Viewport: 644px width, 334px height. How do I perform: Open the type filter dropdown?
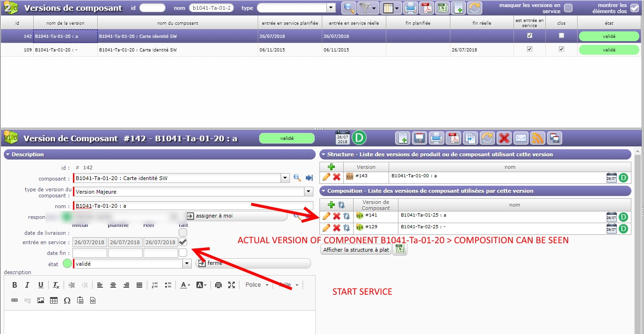click(331, 7)
